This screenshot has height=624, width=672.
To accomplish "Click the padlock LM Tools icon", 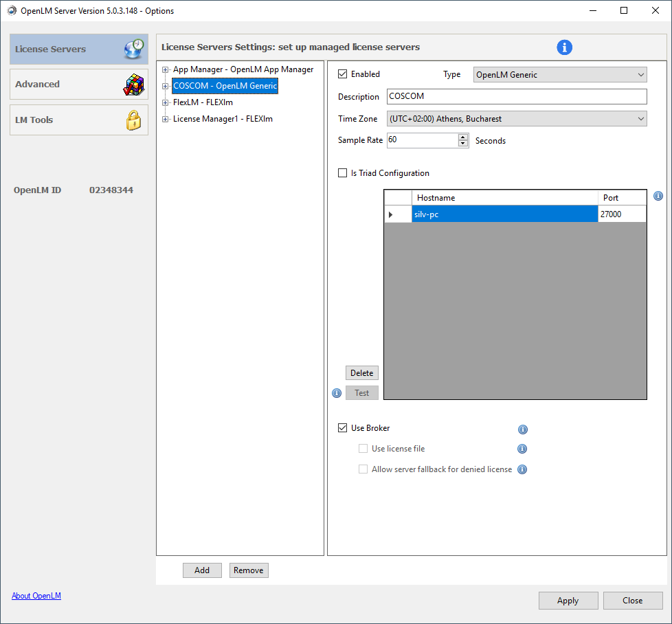I will coord(133,120).
